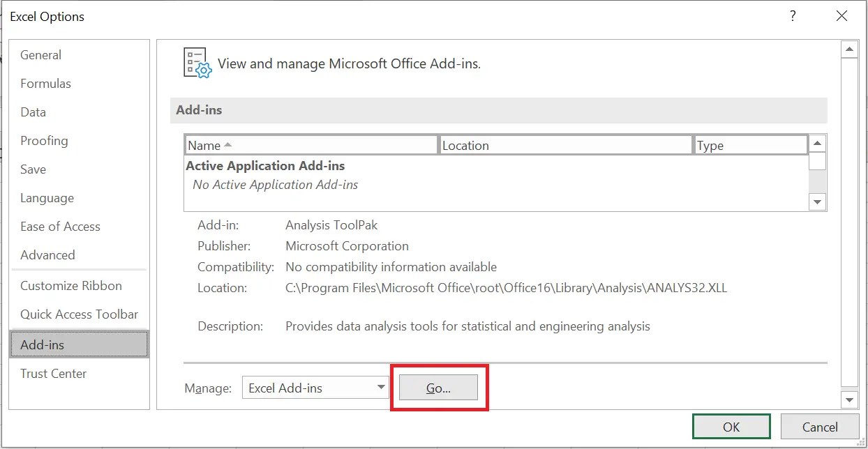Open the Customize Ribbon settings page
Image resolution: width=868 pixels, height=449 pixels.
click(70, 285)
